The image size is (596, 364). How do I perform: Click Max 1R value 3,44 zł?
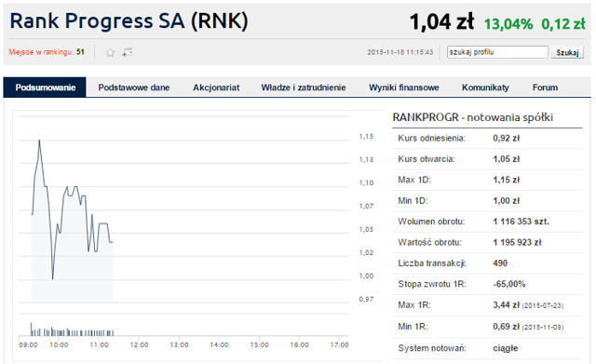(506, 305)
